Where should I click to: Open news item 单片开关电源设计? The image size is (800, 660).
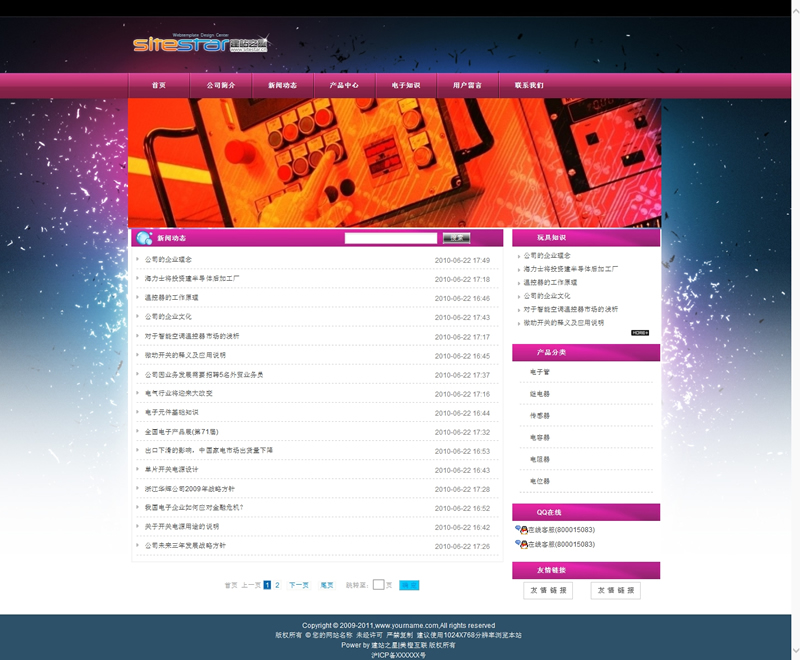(x=172, y=470)
